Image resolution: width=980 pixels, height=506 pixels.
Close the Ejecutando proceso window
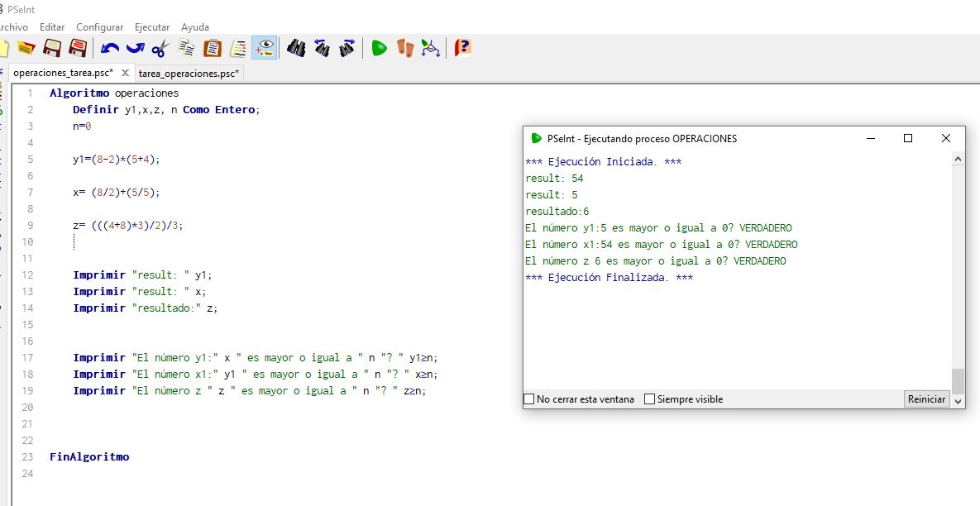pyautogui.click(x=945, y=138)
